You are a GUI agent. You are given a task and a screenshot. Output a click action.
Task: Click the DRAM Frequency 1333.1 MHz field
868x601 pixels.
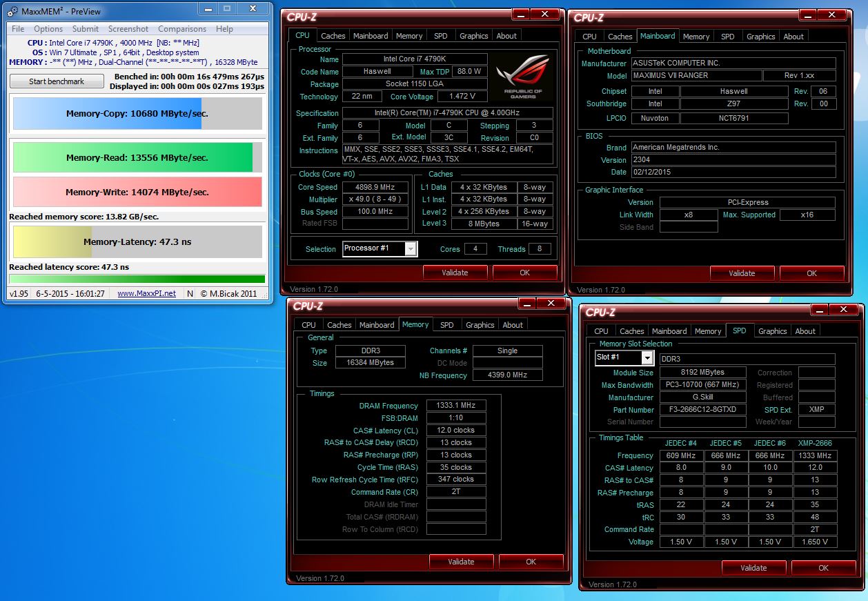click(x=456, y=406)
